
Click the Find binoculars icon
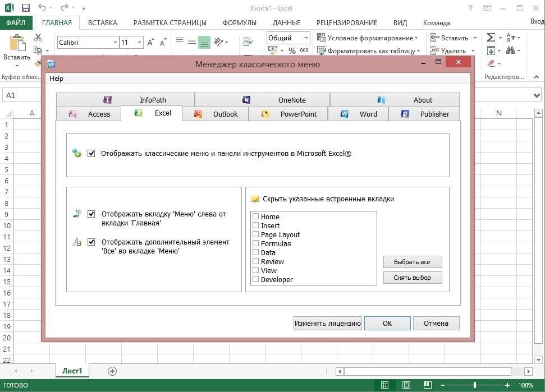pos(510,50)
